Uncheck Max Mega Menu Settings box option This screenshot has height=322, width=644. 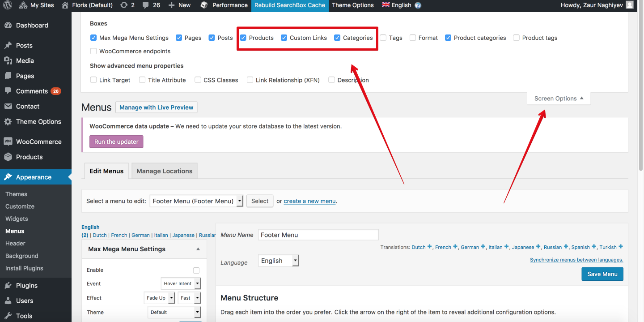[x=93, y=38]
